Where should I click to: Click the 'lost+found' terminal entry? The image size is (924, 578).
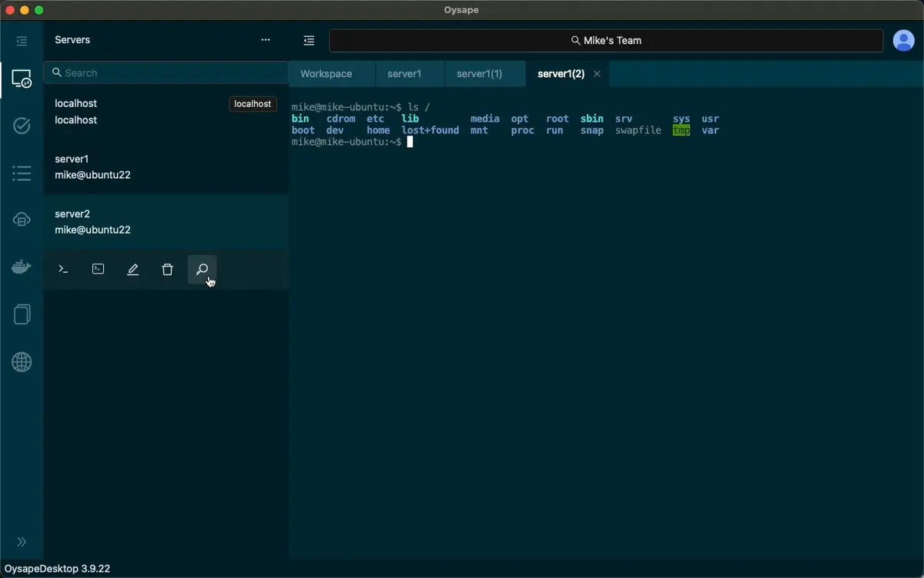click(430, 130)
